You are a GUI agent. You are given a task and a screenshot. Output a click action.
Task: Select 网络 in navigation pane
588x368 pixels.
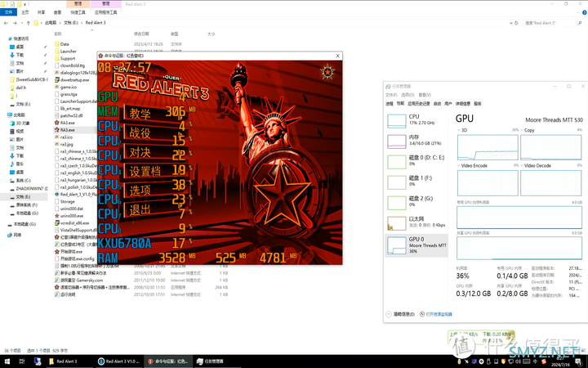(17, 235)
